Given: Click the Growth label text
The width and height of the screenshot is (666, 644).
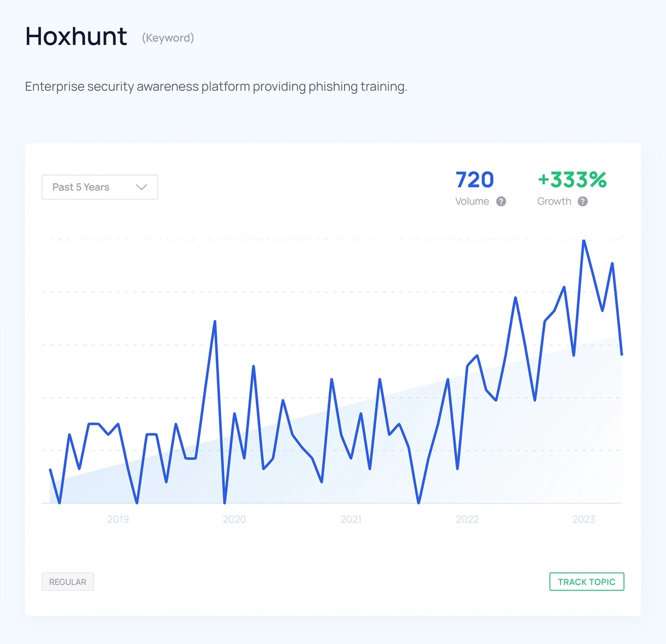Looking at the screenshot, I should click(x=554, y=201).
